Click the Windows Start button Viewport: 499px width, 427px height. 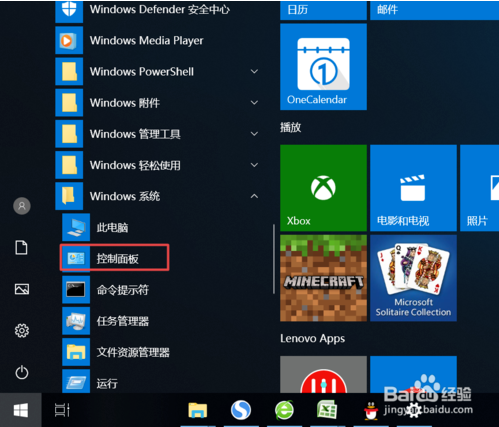click(x=21, y=410)
